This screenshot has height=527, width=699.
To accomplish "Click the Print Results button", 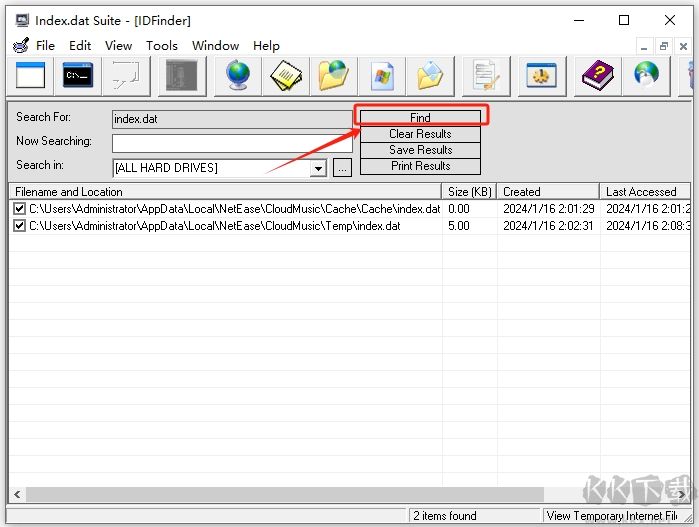I will point(420,166).
